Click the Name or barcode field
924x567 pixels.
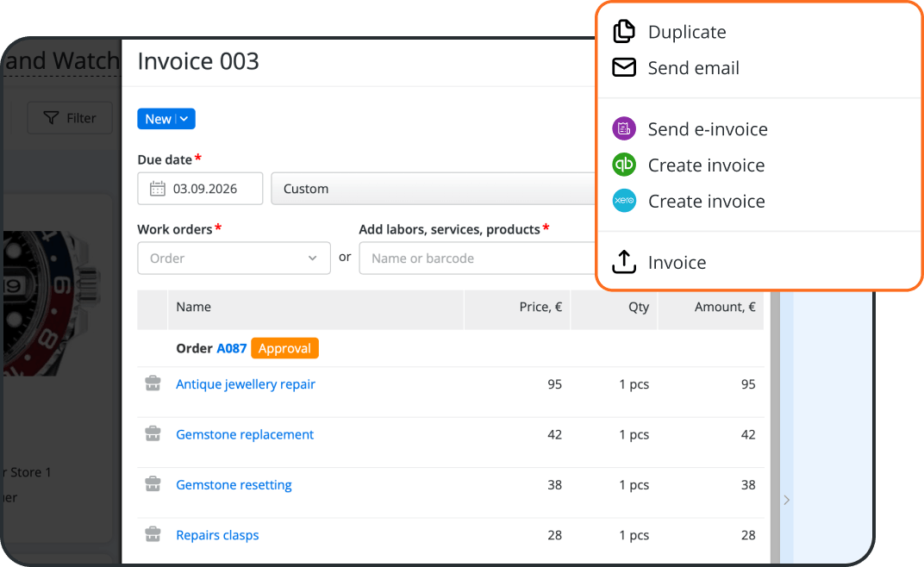click(x=478, y=259)
